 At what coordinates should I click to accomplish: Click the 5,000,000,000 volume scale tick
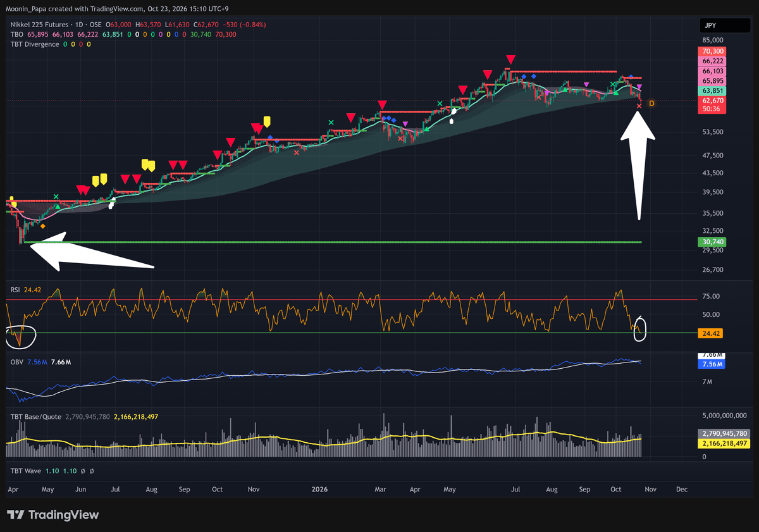coord(724,416)
